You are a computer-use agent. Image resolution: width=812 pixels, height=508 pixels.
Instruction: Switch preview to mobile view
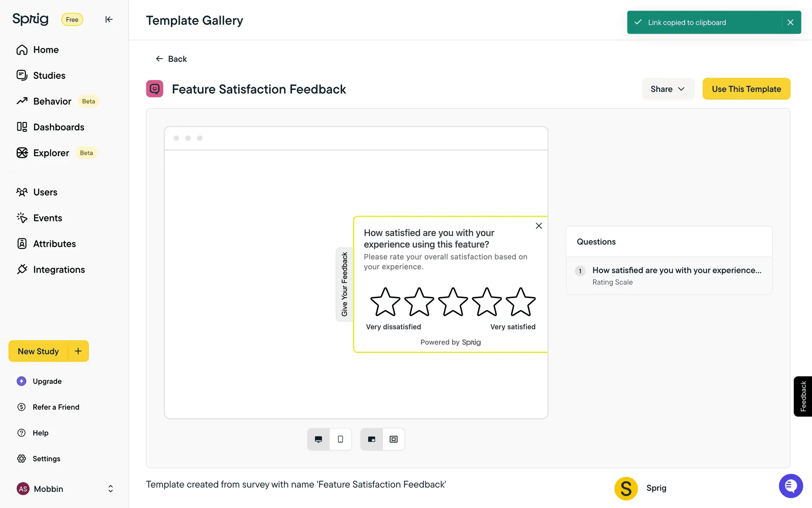pyautogui.click(x=340, y=439)
